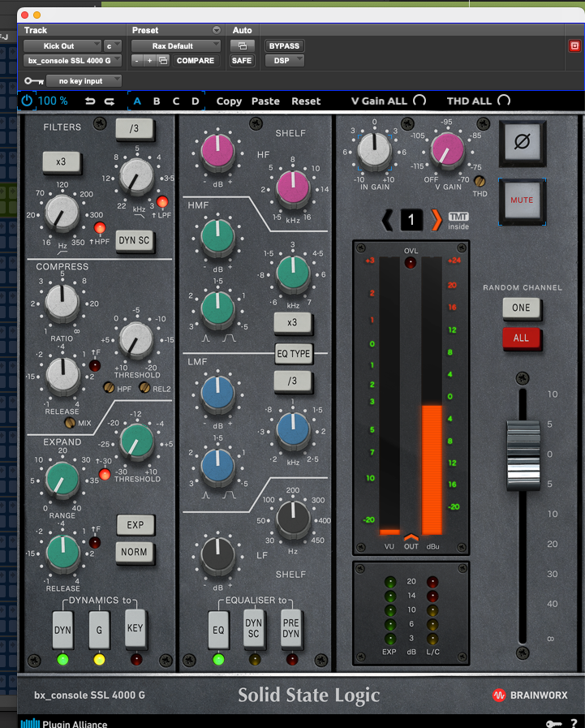Toggle the filters x3 button

(x=62, y=162)
